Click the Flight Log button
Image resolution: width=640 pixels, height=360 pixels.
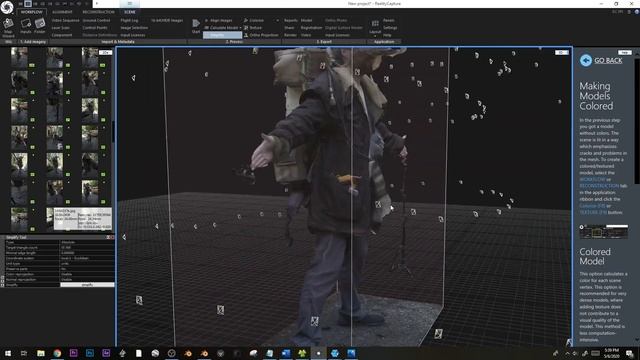click(x=129, y=20)
